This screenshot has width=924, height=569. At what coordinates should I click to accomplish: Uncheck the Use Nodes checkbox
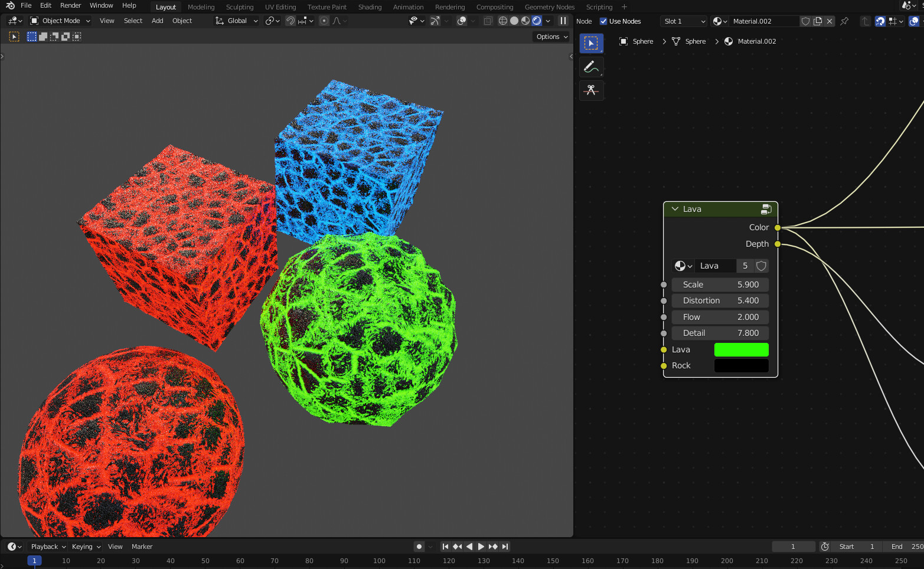point(603,21)
